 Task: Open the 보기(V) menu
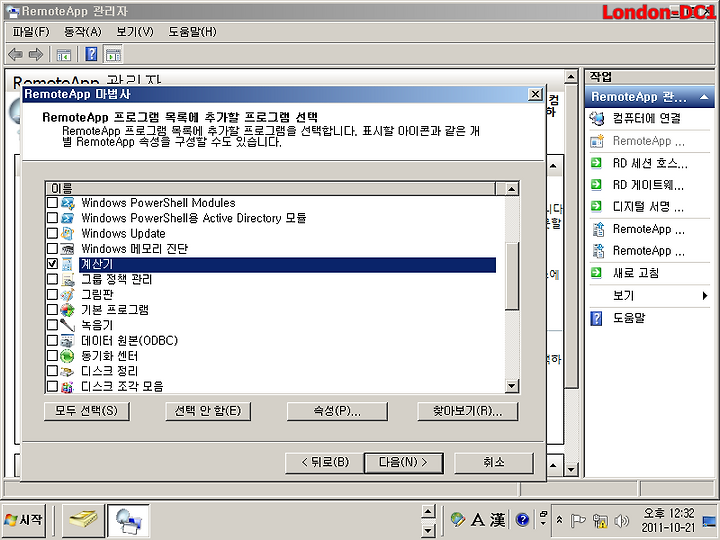pyautogui.click(x=135, y=32)
